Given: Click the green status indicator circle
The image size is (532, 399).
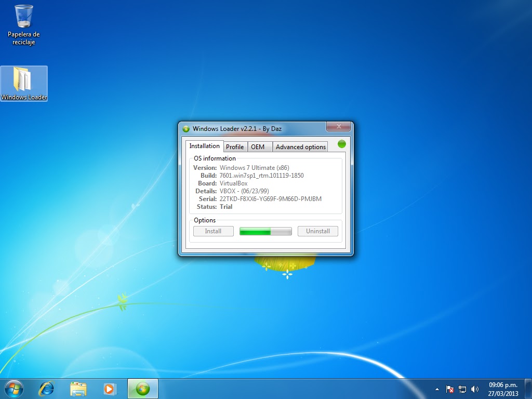Looking at the screenshot, I should (x=341, y=144).
